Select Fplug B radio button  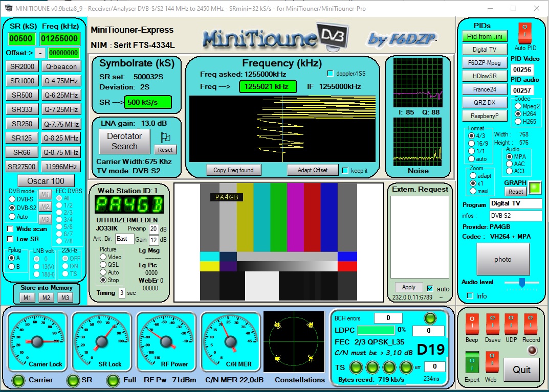(12, 266)
